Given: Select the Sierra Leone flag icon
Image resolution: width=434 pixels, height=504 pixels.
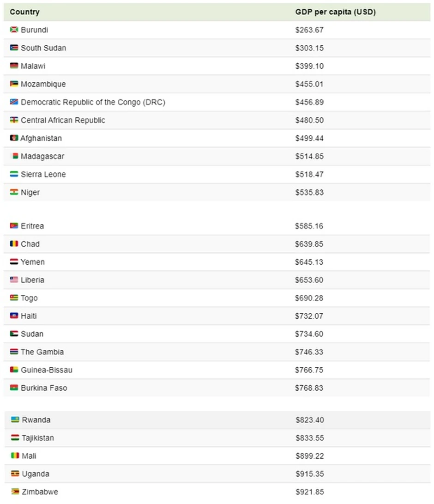Looking at the screenshot, I should tap(14, 174).
